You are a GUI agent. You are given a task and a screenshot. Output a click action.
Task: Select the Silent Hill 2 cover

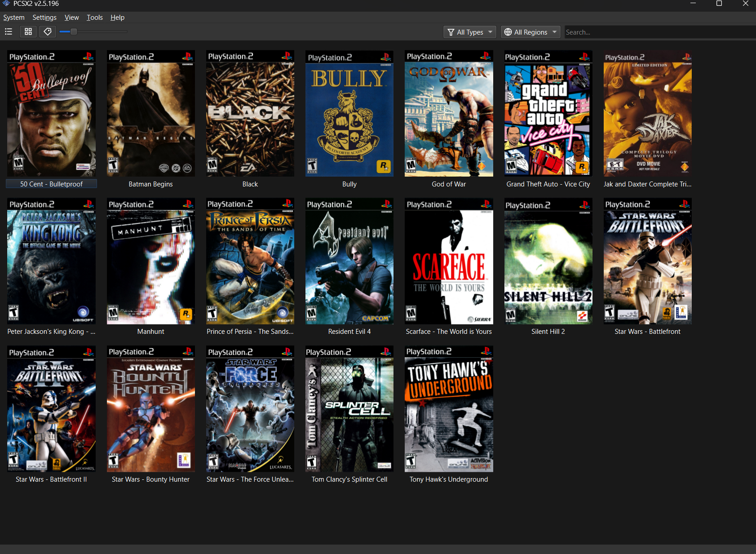(x=548, y=261)
